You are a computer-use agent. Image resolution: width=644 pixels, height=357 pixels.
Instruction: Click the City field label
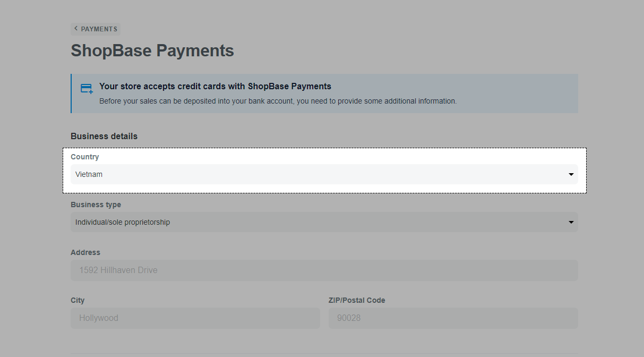pos(78,300)
